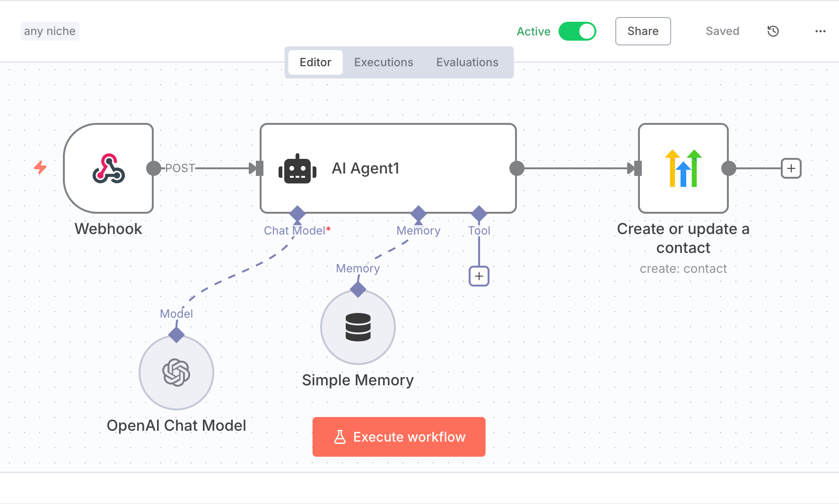Click the AI Agent1 Chat Model connector diamond
The height and width of the screenshot is (504, 839).
click(297, 214)
